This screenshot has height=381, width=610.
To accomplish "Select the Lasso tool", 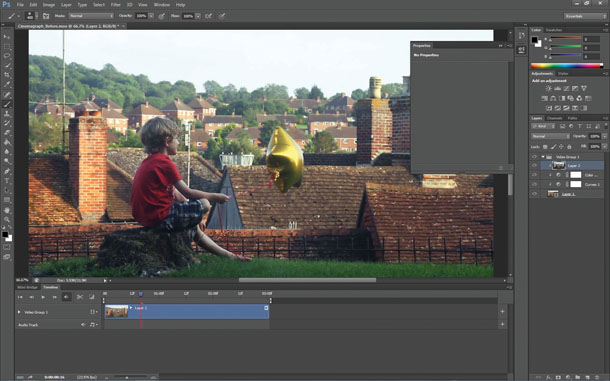I will [x=7, y=56].
